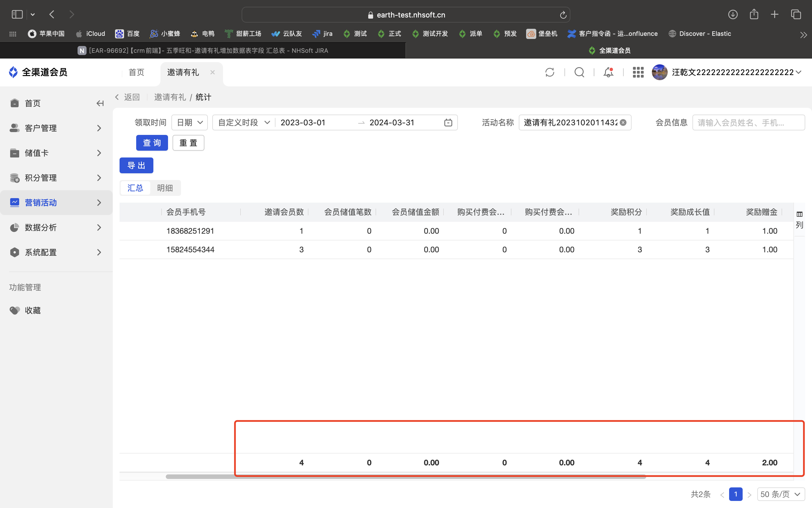
Task: Click phone number 18368251291
Action: point(190,231)
